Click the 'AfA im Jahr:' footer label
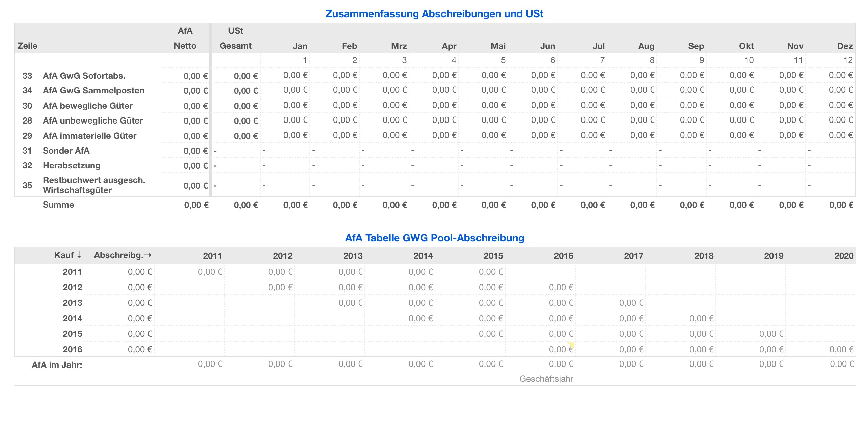 [57, 365]
